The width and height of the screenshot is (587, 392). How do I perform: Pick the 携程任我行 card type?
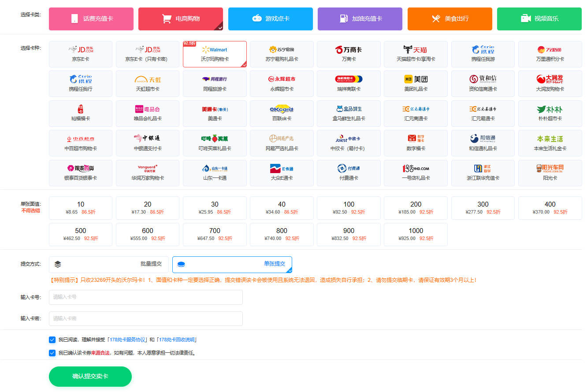click(81, 84)
